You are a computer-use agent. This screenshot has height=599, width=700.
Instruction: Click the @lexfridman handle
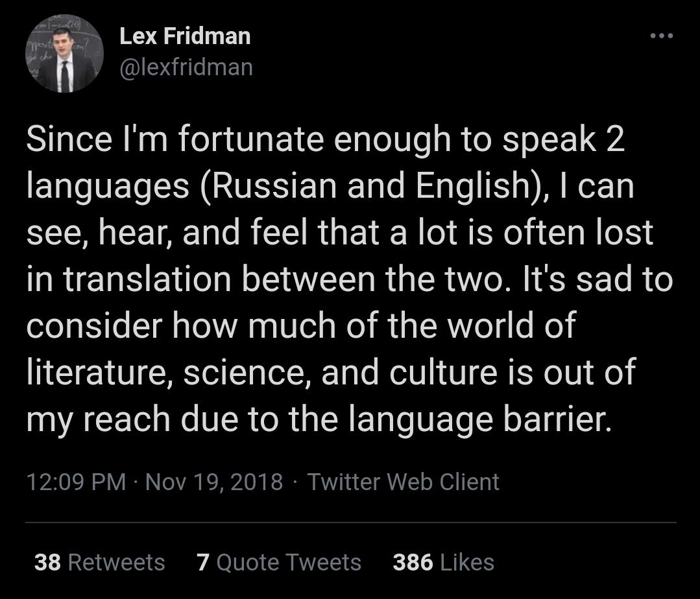pyautogui.click(x=187, y=65)
